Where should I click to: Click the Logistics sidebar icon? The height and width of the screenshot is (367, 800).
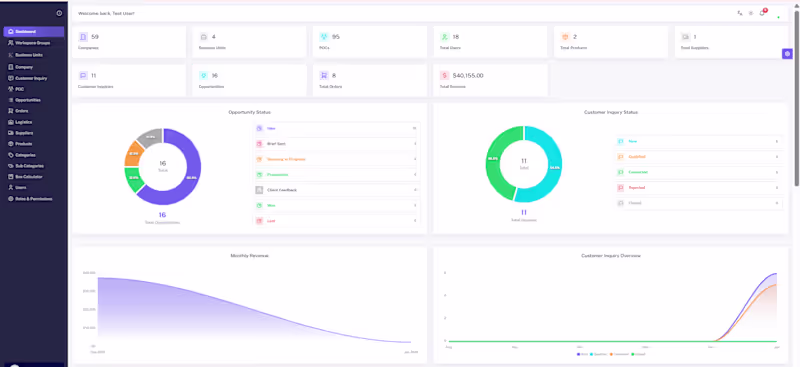11,122
